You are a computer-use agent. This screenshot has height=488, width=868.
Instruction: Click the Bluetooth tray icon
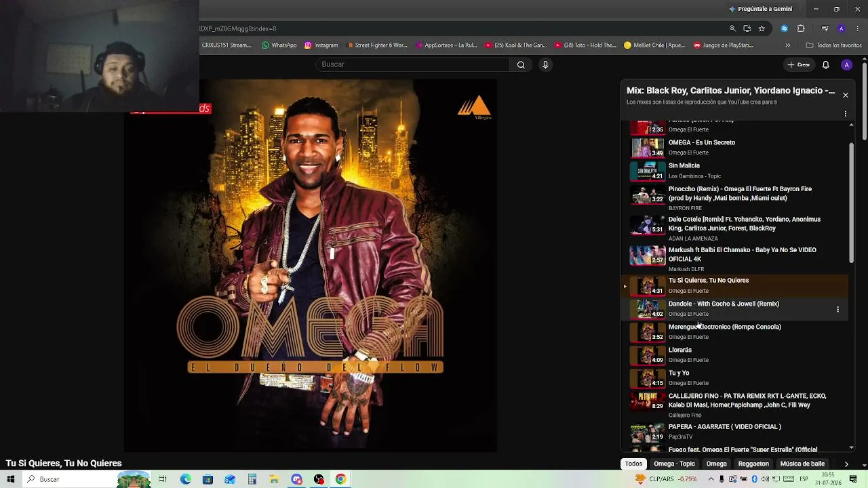(754, 479)
